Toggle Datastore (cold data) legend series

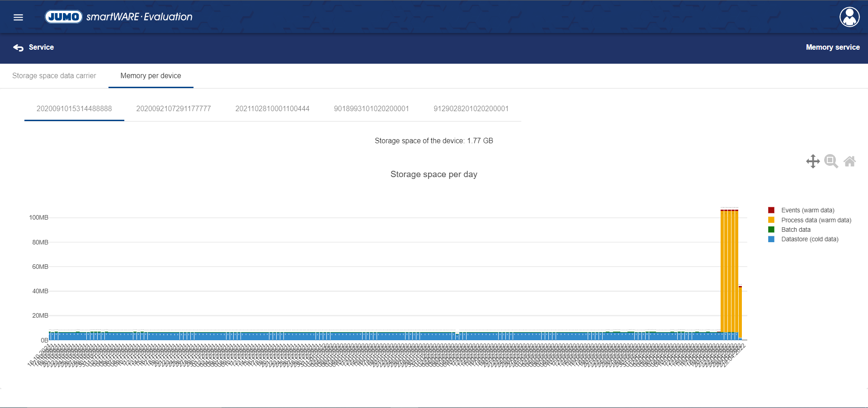810,239
